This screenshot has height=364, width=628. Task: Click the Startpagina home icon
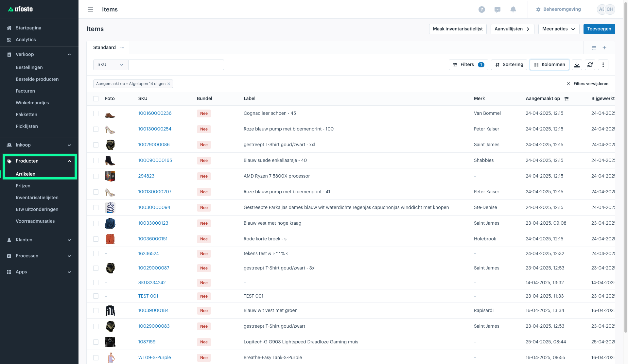click(9, 28)
